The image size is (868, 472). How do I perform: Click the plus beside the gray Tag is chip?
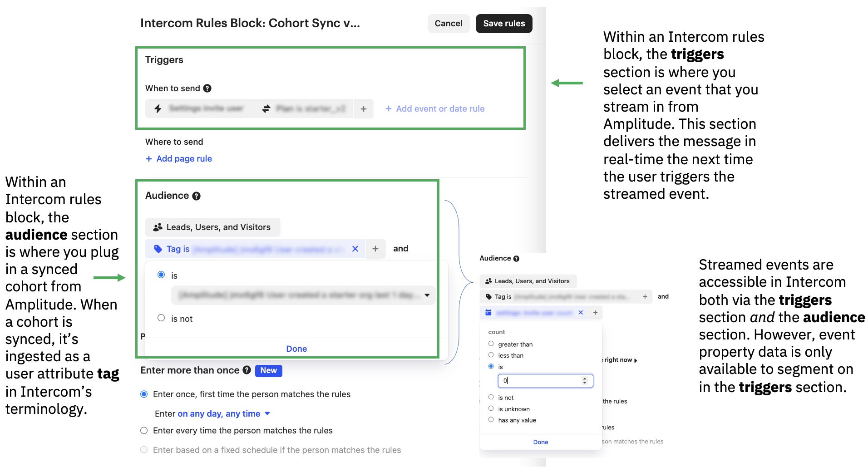[x=645, y=296]
